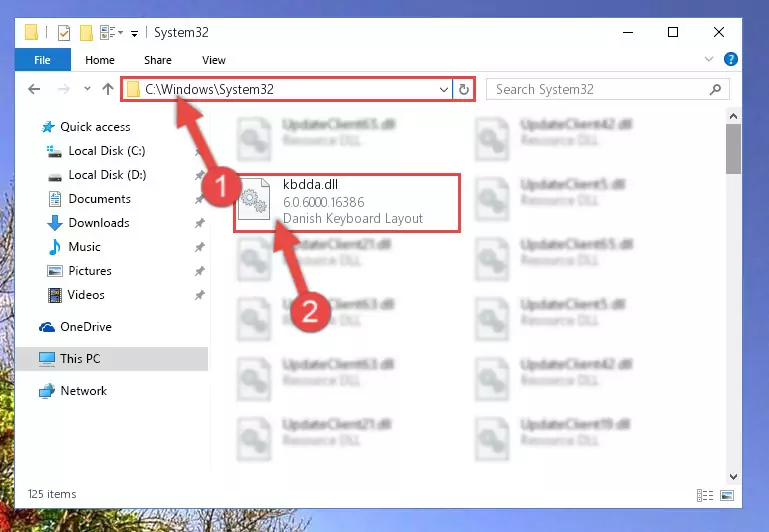The height and width of the screenshot is (532, 769).
Task: Refresh the System32 folder view
Action: 463,89
